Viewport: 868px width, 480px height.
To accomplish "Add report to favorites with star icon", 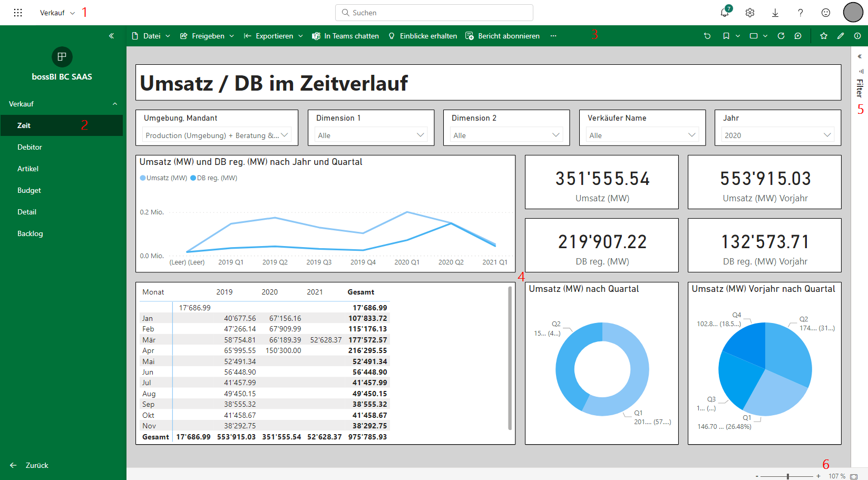I will pyautogui.click(x=823, y=36).
